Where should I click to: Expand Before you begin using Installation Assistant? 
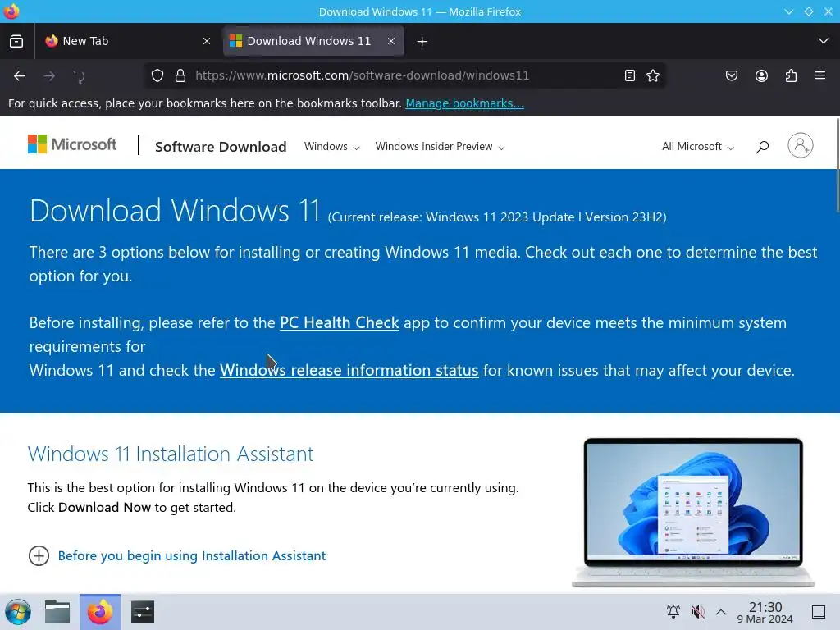click(177, 555)
